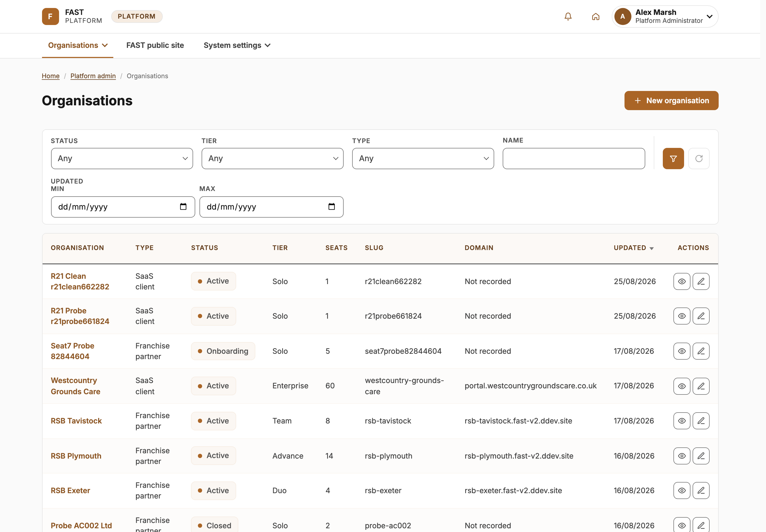Expand the System settings menu

tap(237, 45)
